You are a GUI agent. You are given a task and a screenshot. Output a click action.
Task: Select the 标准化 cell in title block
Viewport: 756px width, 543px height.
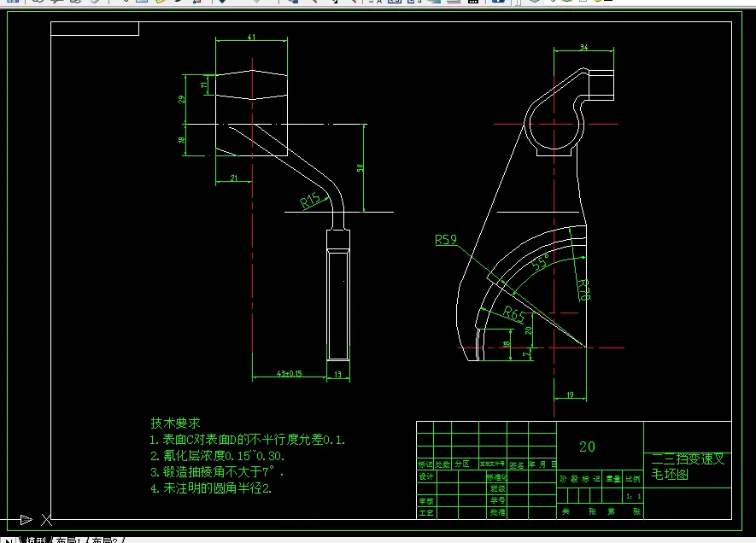497,477
